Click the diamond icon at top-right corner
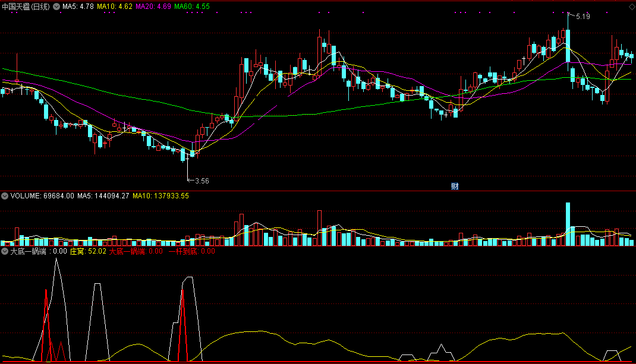This screenshot has width=636, height=364. 631,7
